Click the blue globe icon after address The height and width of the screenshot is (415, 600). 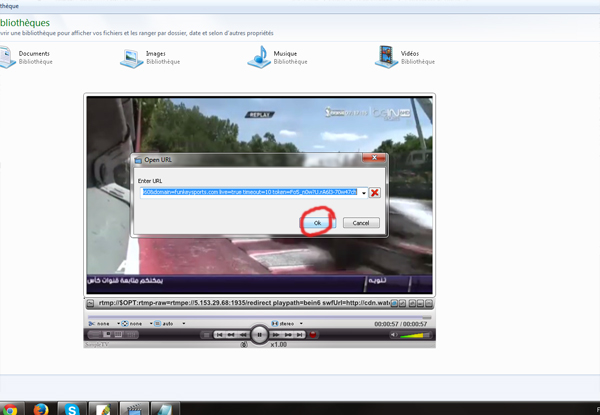tap(395, 303)
